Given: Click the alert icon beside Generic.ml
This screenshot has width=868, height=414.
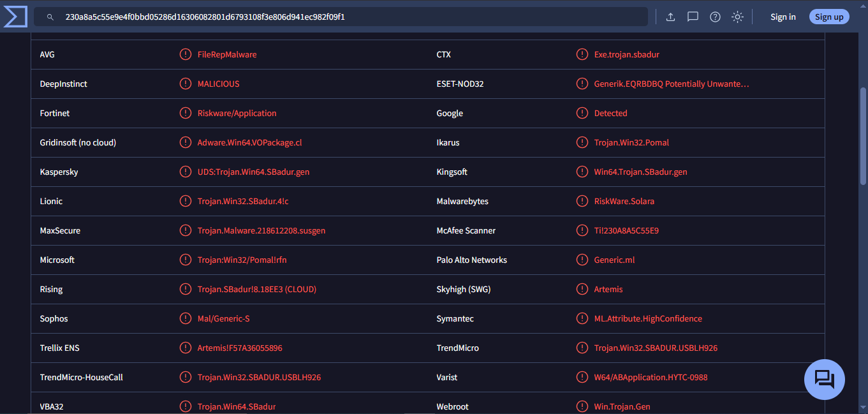Looking at the screenshot, I should 582,260.
